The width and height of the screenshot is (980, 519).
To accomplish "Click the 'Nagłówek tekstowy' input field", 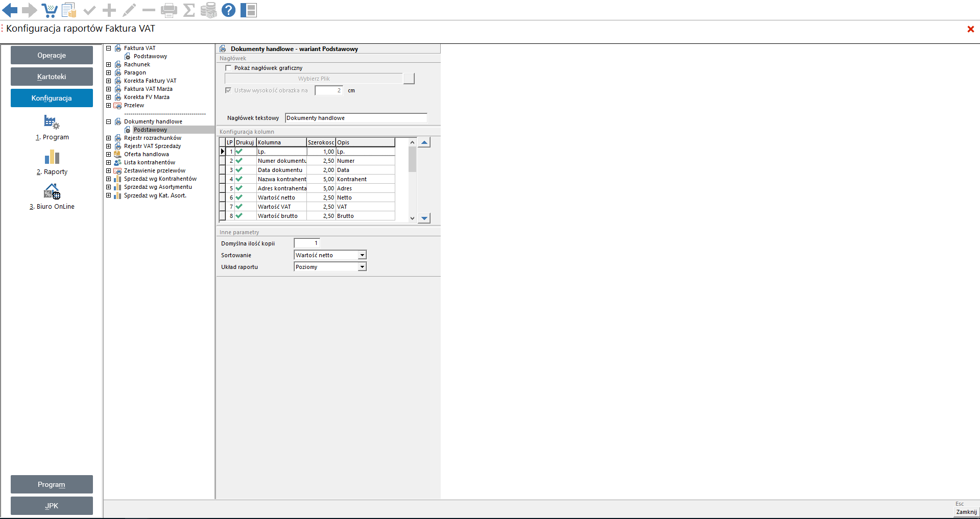I will click(355, 118).
